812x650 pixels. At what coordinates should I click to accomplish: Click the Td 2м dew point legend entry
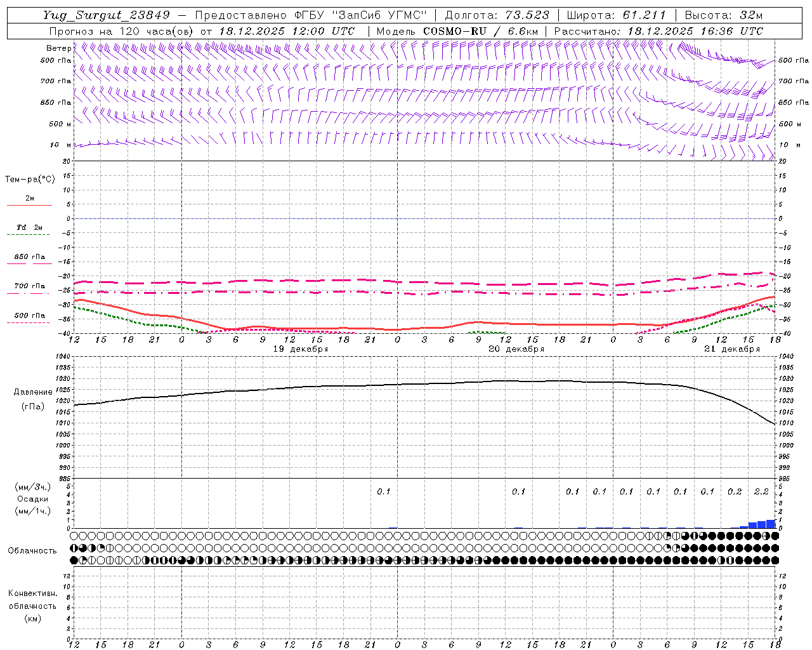click(30, 227)
